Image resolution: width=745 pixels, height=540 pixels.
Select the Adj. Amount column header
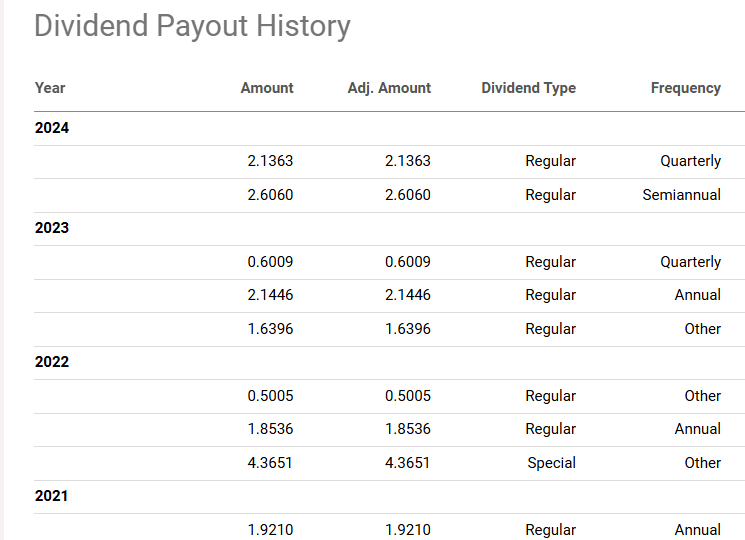tap(389, 88)
